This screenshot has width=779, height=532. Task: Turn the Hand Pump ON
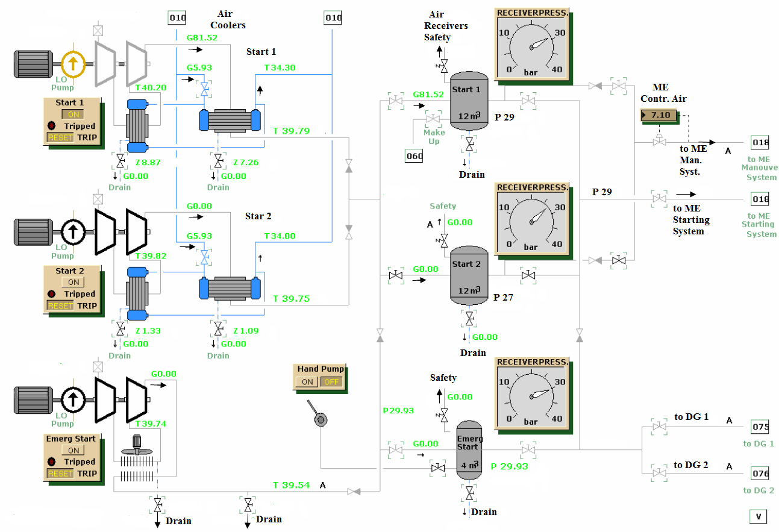click(307, 382)
